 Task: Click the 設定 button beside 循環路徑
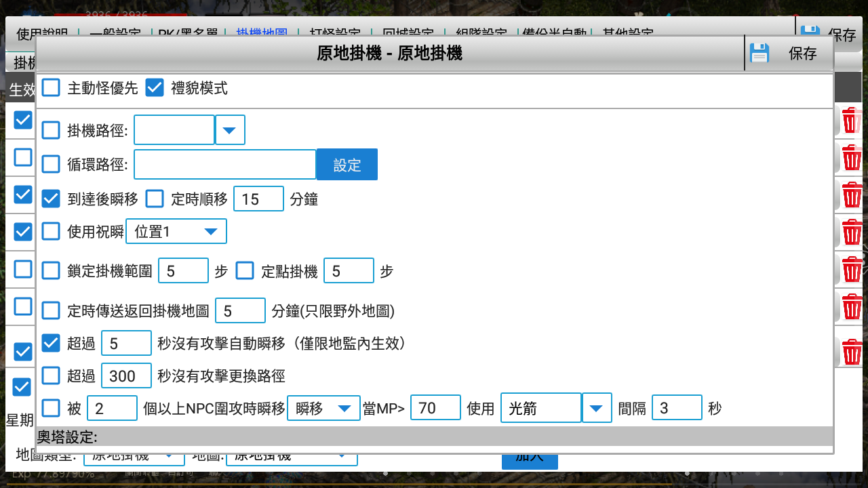(x=347, y=165)
